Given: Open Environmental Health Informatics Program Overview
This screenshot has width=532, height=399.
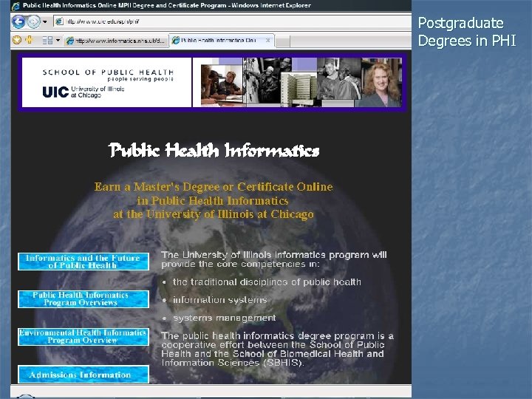Looking at the screenshot, I should point(83,337).
